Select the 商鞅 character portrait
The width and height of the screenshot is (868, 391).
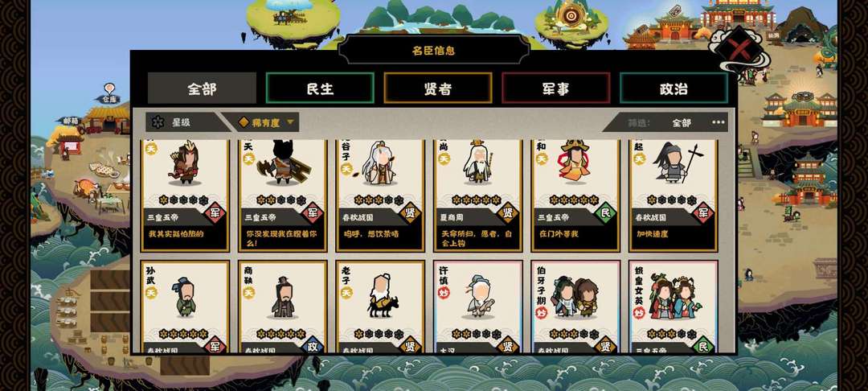[x=284, y=297]
